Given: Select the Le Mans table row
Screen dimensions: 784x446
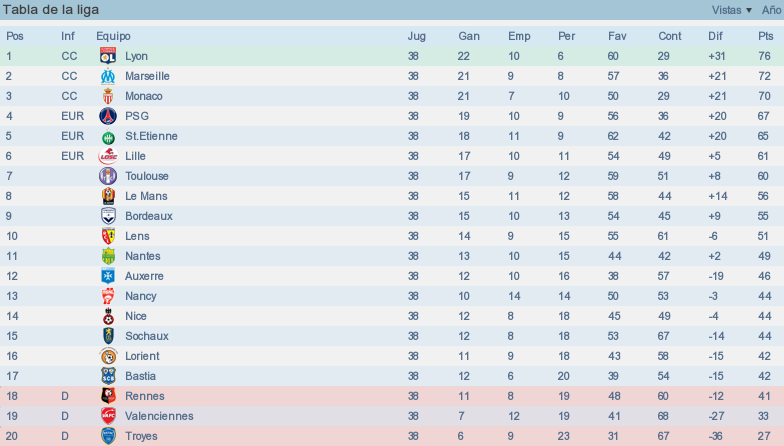Looking at the screenshot, I should click(392, 196).
